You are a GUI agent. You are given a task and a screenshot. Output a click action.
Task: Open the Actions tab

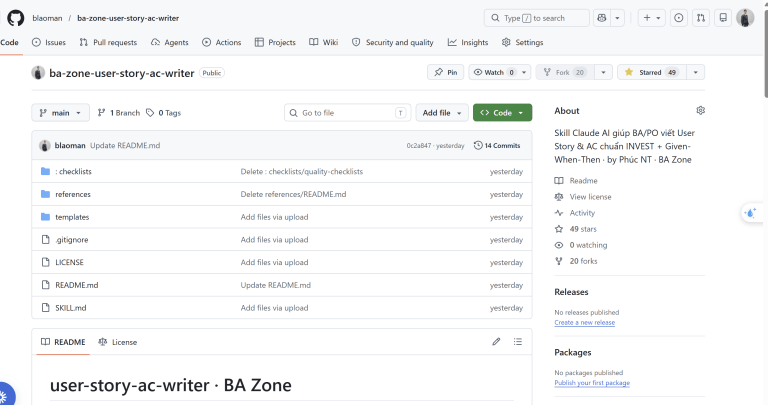coord(221,43)
